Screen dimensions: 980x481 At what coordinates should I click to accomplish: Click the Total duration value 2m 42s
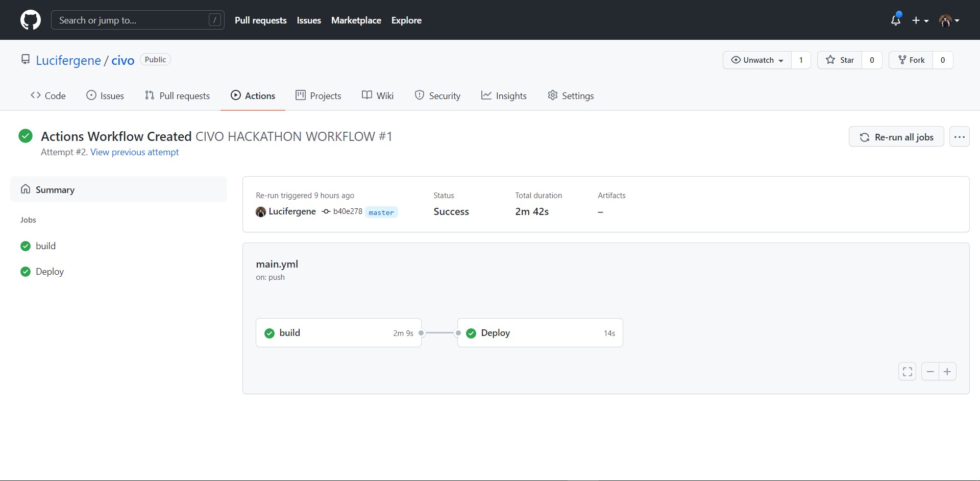[532, 211]
